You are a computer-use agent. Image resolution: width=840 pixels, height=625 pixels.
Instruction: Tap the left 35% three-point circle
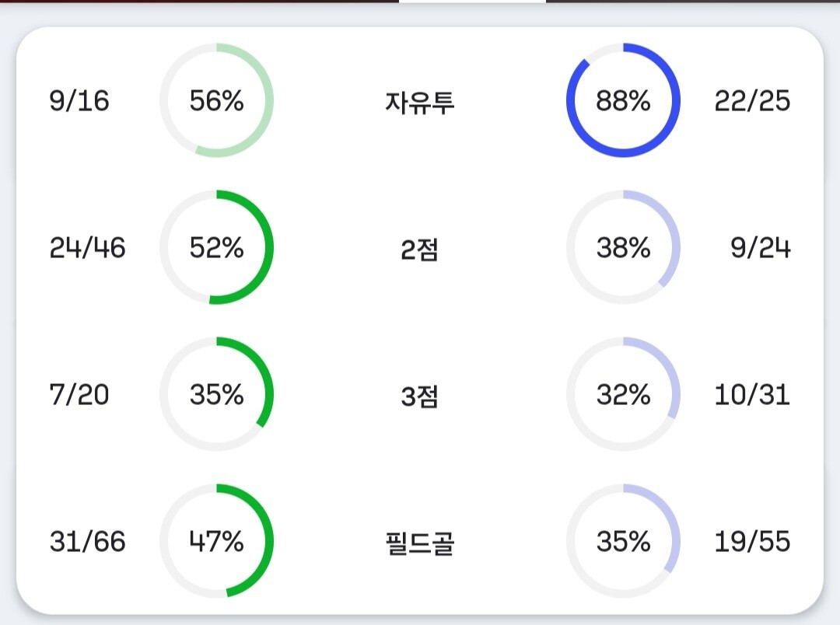coord(216,394)
